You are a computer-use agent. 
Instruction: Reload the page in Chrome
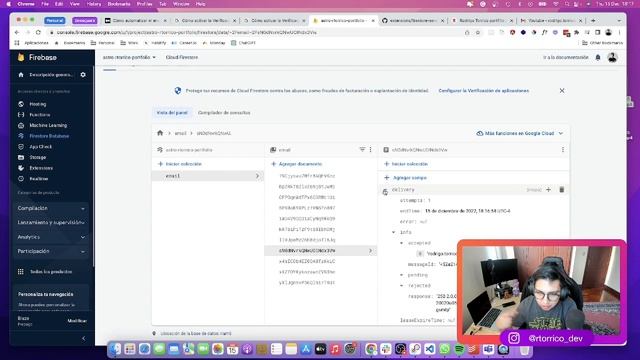point(38,32)
